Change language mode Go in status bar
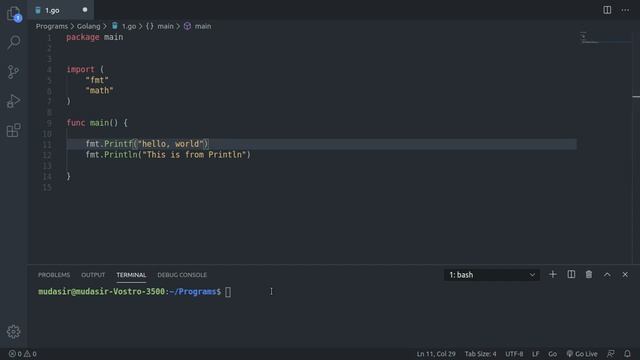 point(553,354)
